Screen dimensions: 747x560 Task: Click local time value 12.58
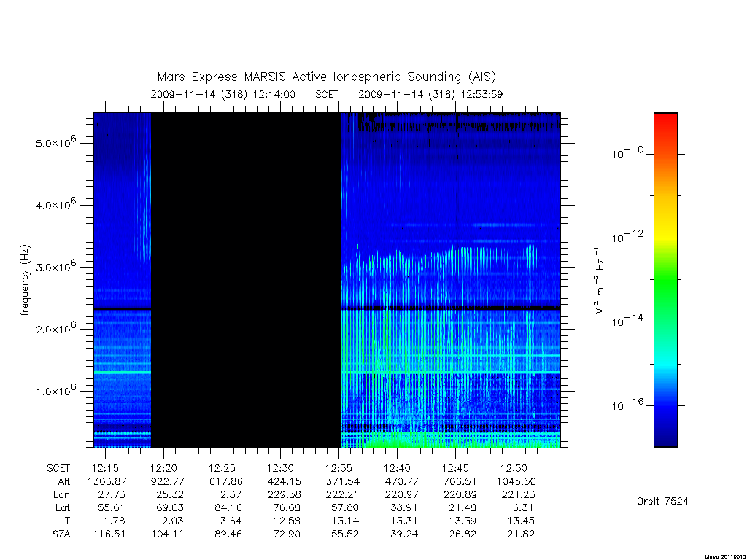[286, 521]
